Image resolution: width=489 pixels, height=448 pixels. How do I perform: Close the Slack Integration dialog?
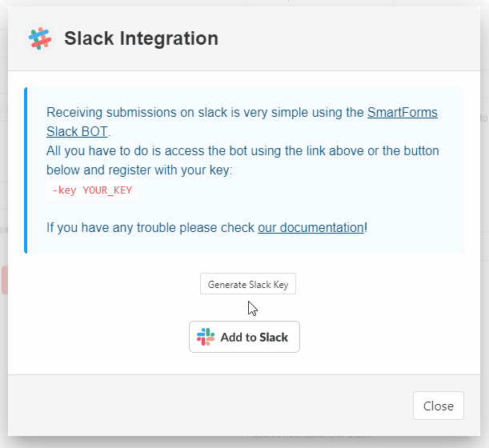438,406
